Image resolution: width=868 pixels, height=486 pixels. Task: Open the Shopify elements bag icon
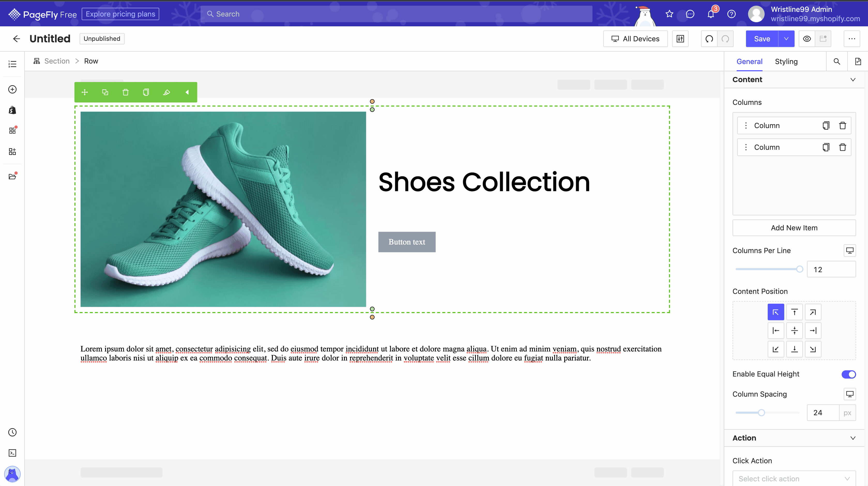[12, 110]
